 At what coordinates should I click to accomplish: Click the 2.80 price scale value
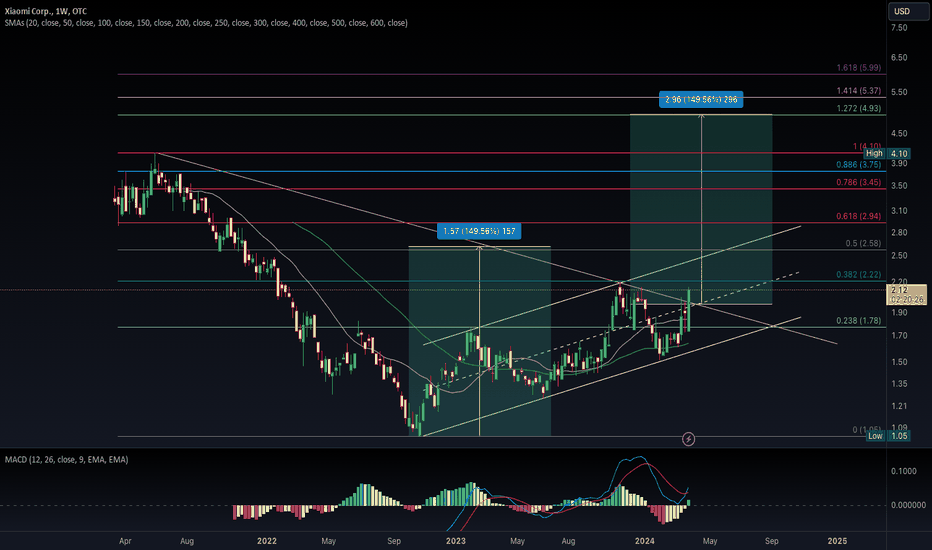899,232
